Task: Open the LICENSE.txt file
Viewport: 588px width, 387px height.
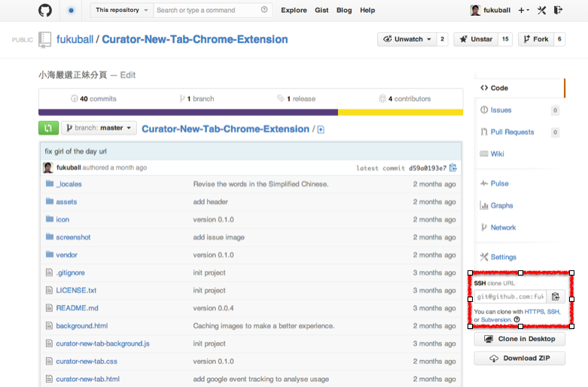Action: click(x=76, y=291)
